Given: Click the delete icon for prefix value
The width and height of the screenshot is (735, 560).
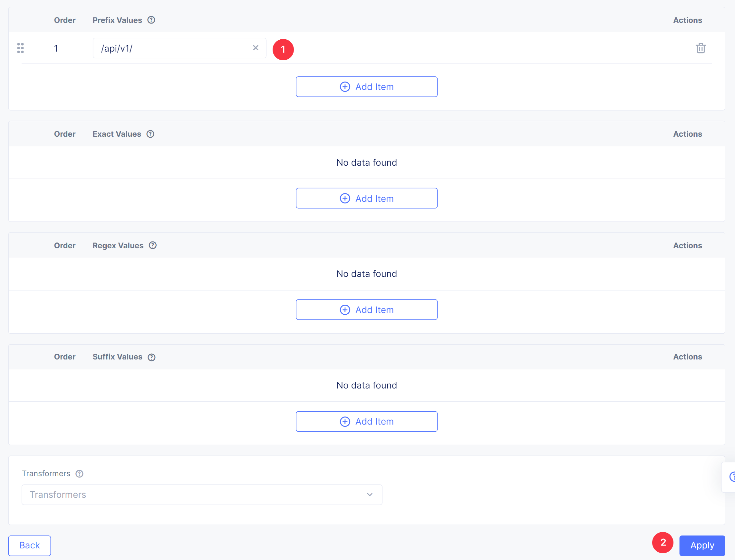Looking at the screenshot, I should [x=701, y=48].
